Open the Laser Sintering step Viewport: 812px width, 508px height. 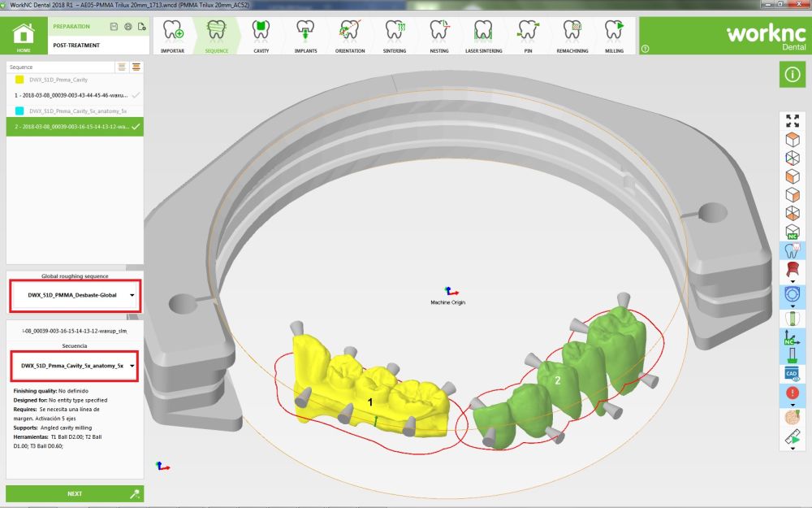click(484, 37)
